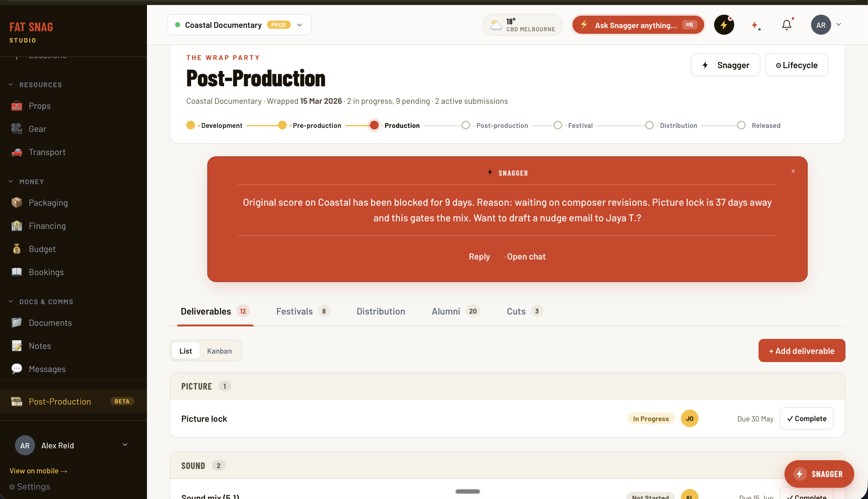Click the Ask Snagger anything search field
The image size is (868, 499).
(637, 25)
